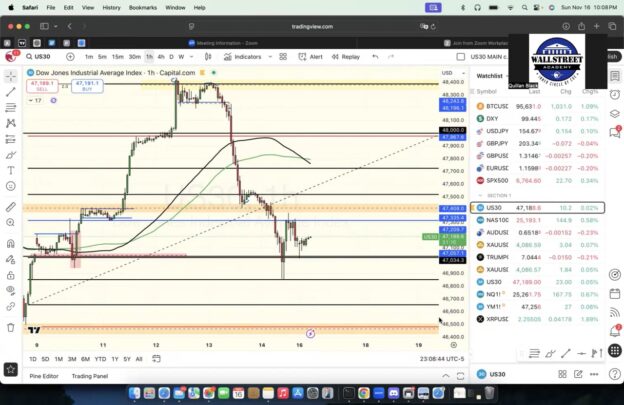
Task: Open the Pine Editor tab
Action: (45, 376)
